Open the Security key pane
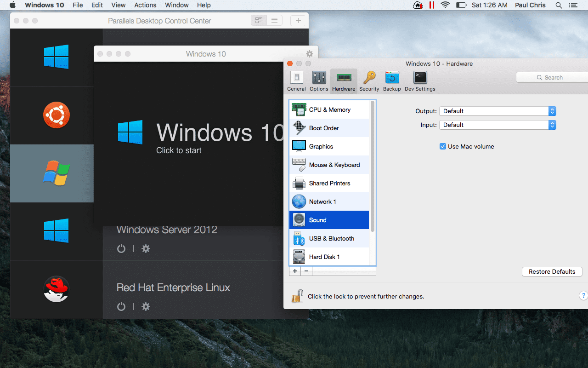 click(369, 81)
